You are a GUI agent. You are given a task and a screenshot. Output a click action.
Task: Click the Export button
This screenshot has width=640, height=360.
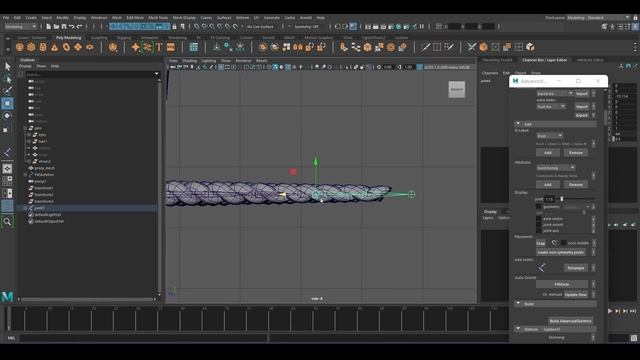click(x=582, y=116)
